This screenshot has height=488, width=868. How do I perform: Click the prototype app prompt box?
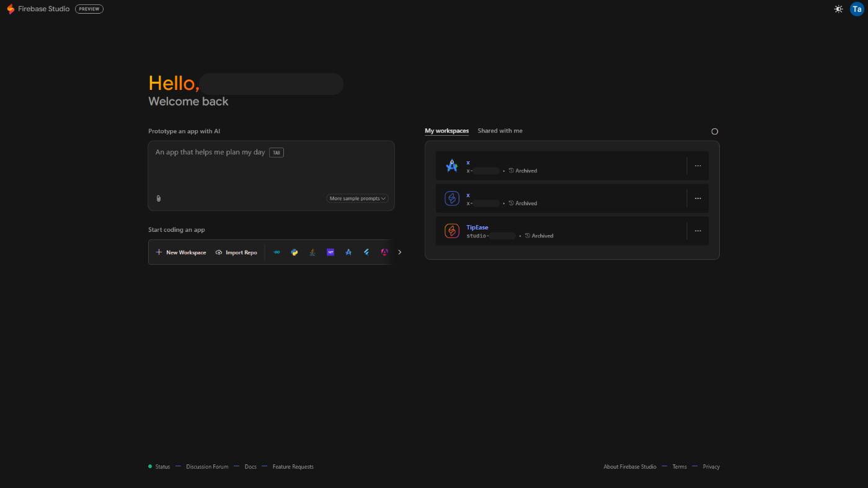[x=271, y=175]
